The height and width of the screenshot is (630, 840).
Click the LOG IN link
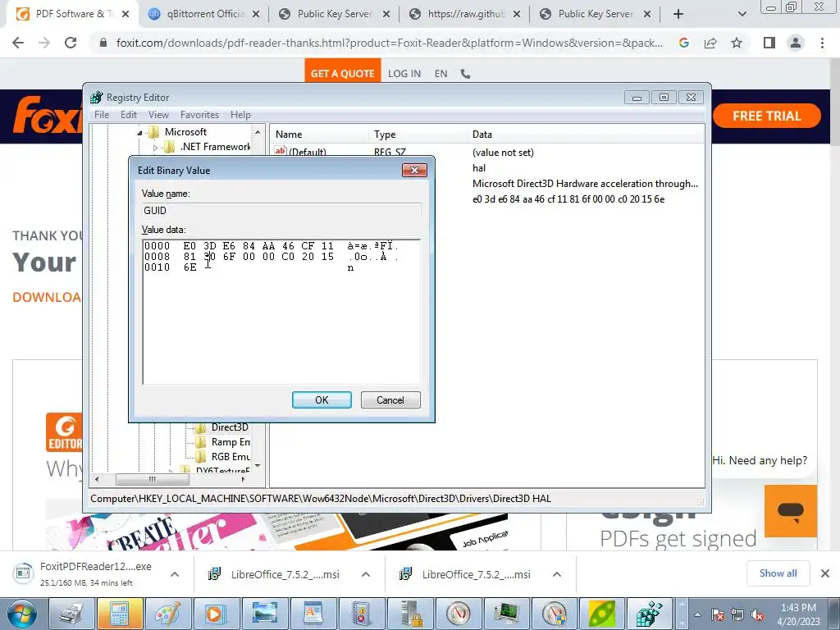coord(404,74)
